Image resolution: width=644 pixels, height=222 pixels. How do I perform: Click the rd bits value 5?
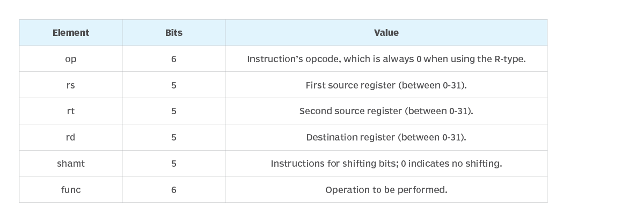(173, 137)
